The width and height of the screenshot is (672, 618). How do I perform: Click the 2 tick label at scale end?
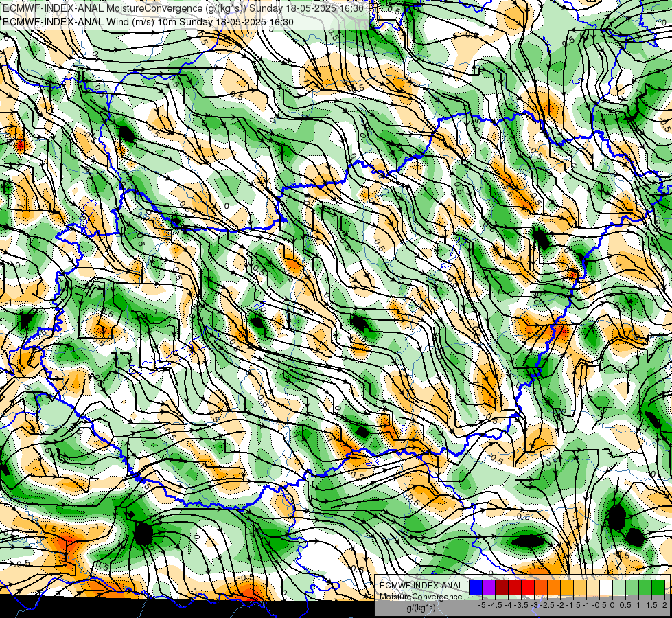pos(664,605)
